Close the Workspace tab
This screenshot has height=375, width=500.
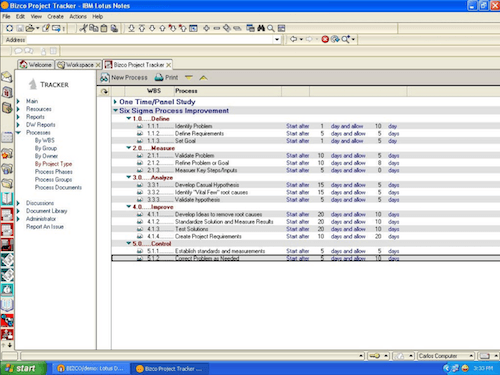point(98,65)
